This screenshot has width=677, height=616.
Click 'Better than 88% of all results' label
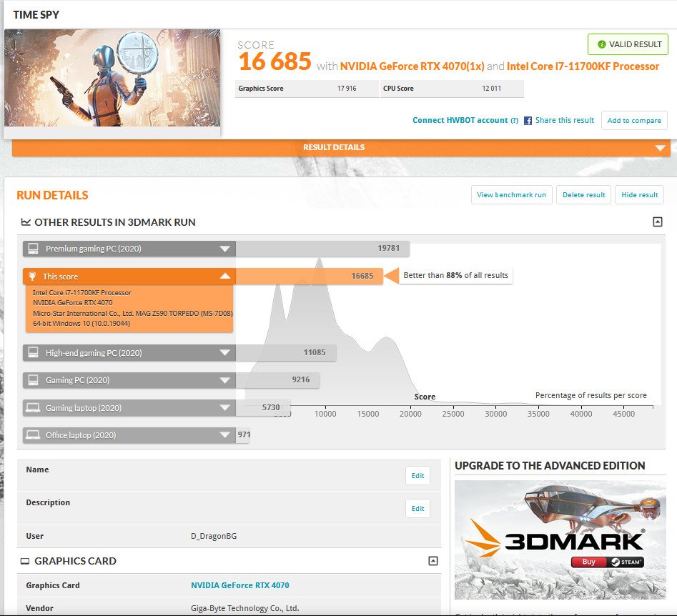[455, 275]
